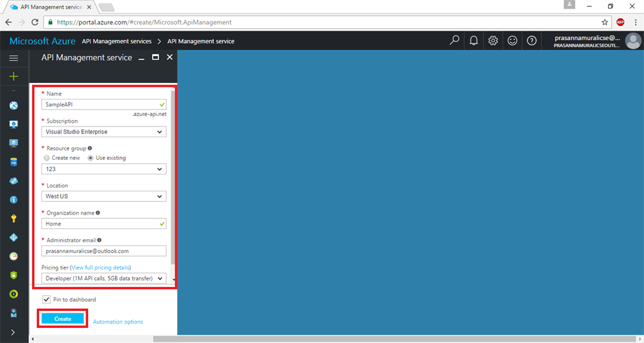Click the Adblock Plus extension icon
644x343 pixels.
point(620,22)
